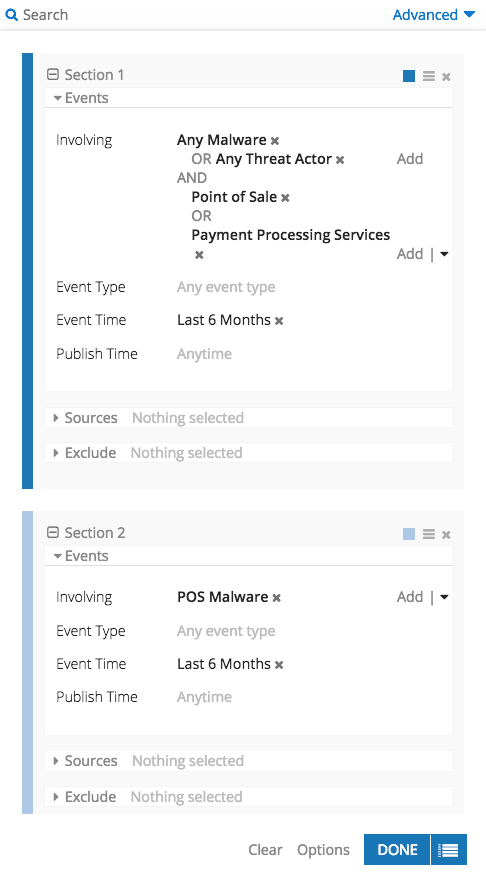The height and width of the screenshot is (887, 486).
Task: Open the dark blue Section 1 color swatch
Action: point(409,76)
